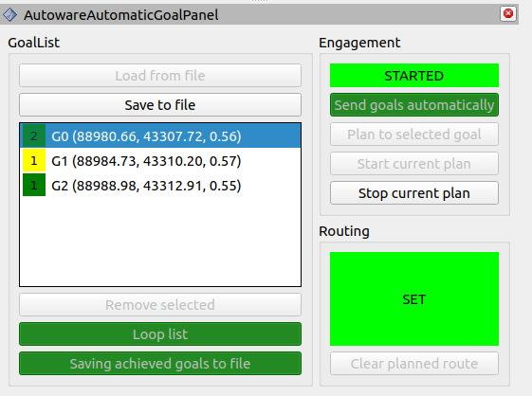The image size is (532, 396).
Task: Click the Clear planned route button
Action: click(x=414, y=364)
